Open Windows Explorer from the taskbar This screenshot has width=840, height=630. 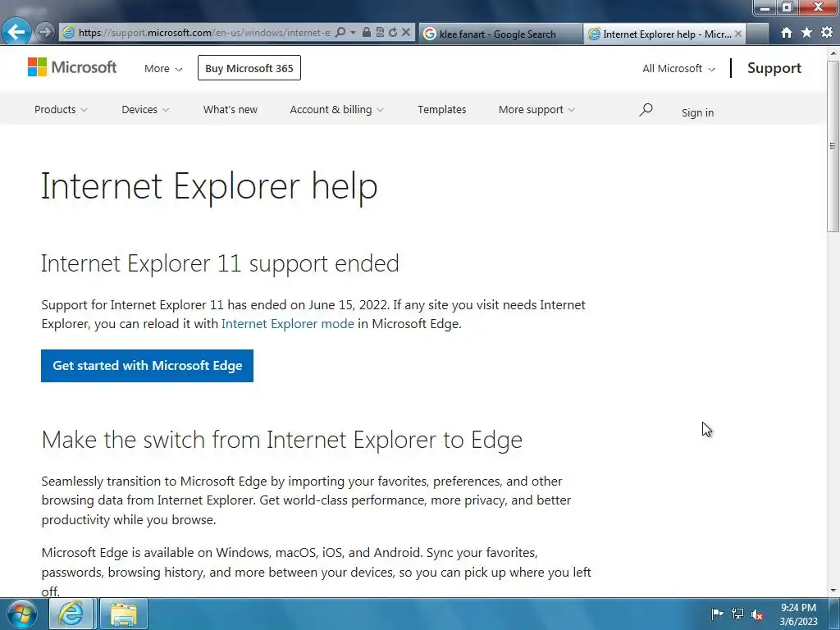coord(124,614)
